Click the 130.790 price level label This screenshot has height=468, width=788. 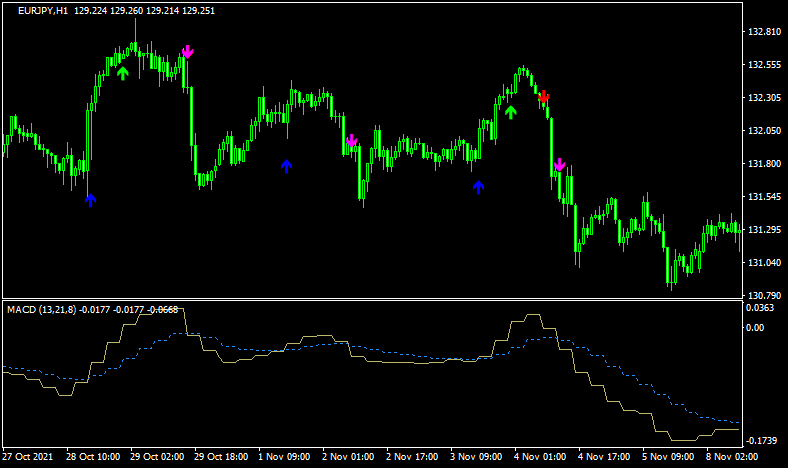764,295
